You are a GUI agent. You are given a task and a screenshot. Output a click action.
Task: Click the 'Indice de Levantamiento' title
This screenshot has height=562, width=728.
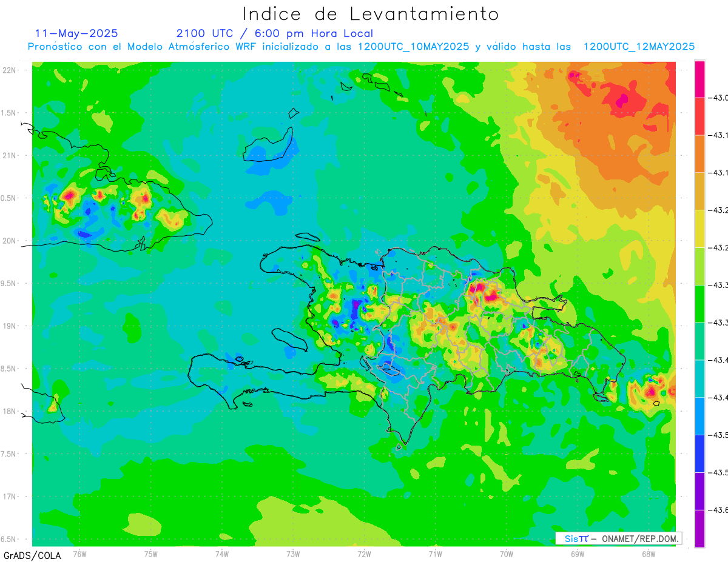(371, 13)
